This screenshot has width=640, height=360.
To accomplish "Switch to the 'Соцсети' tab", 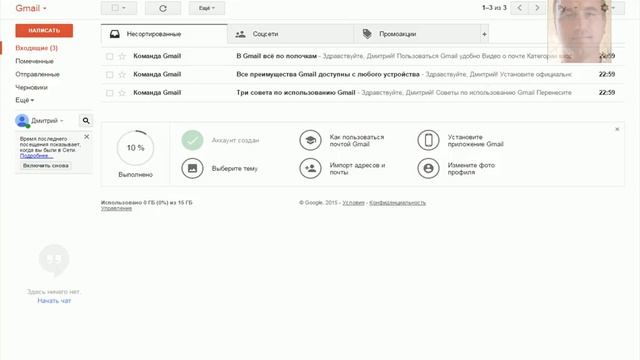I will click(291, 34).
